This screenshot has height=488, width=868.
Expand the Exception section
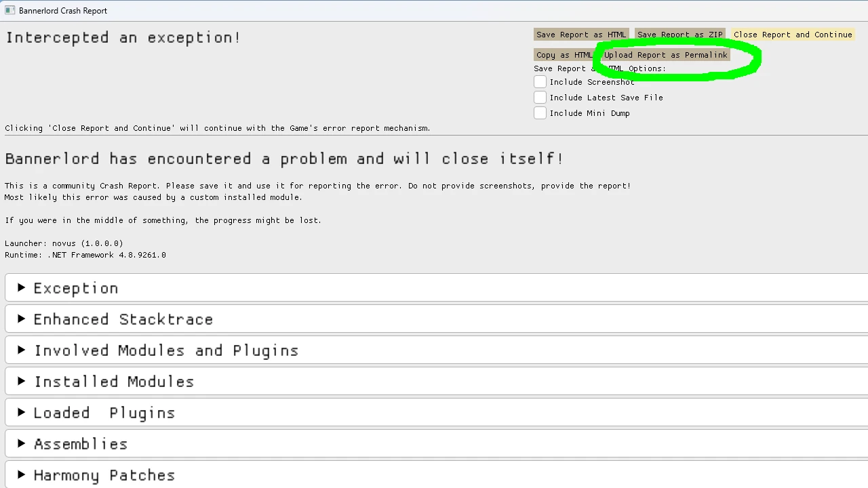click(x=436, y=288)
